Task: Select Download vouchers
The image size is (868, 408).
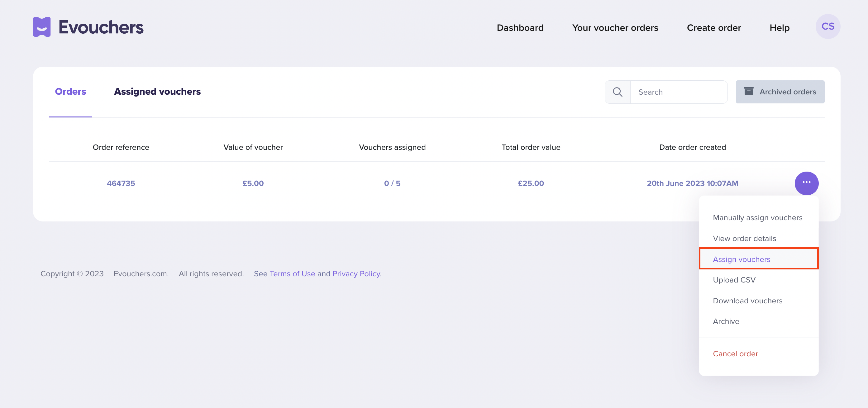Action: click(x=747, y=301)
